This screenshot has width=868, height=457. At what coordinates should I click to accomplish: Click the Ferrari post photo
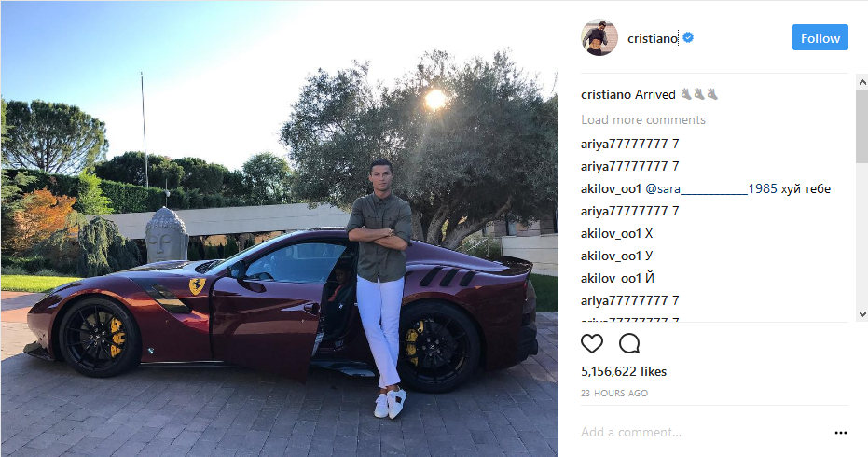[x=279, y=228]
